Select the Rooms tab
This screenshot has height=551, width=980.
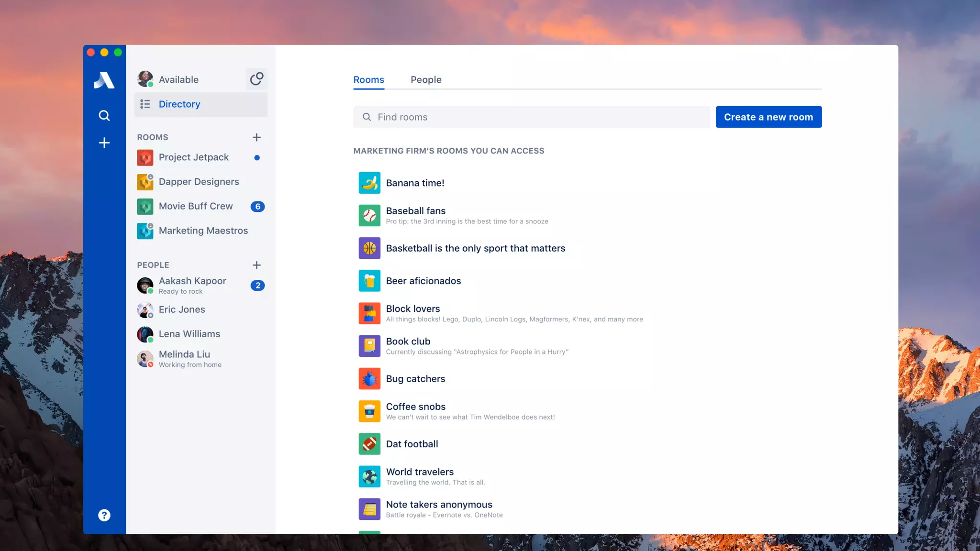[368, 79]
